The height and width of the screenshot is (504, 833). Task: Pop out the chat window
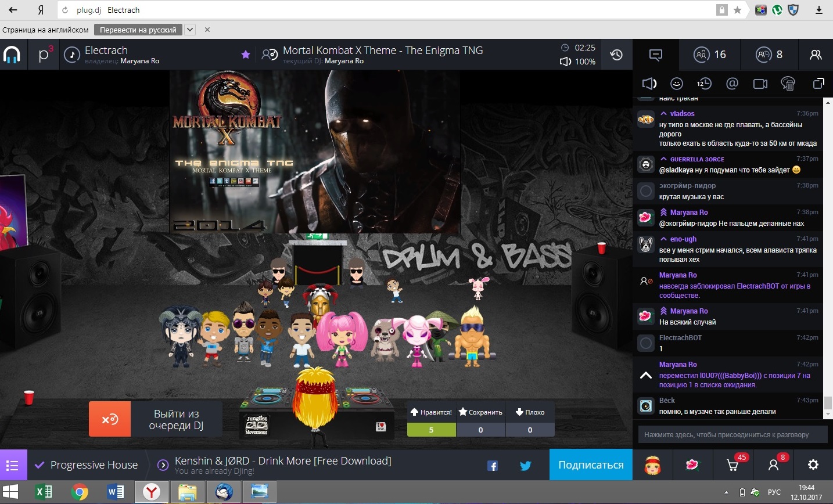pos(818,84)
